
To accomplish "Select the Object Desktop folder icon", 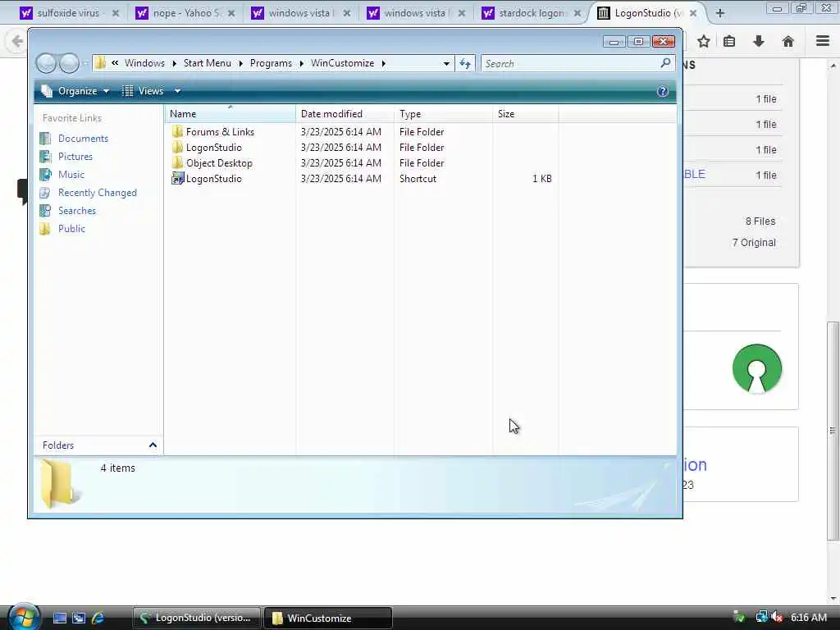I will click(x=177, y=163).
